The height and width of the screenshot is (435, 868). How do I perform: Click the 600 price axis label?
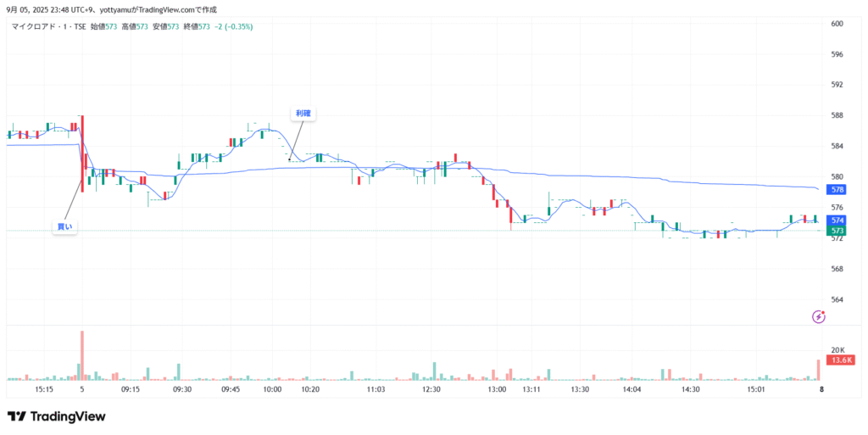click(x=837, y=24)
